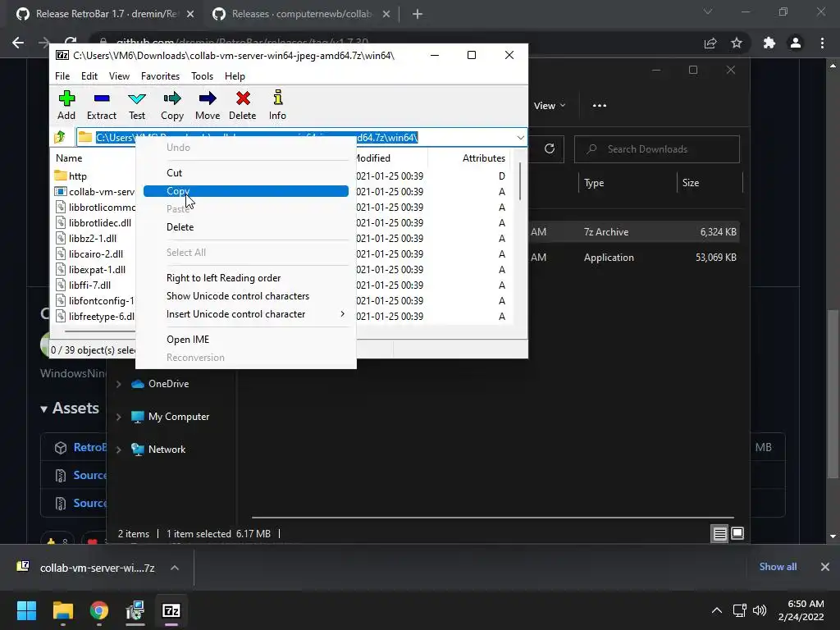Open the Chrome profile icon
The image size is (840, 630).
coord(796,43)
